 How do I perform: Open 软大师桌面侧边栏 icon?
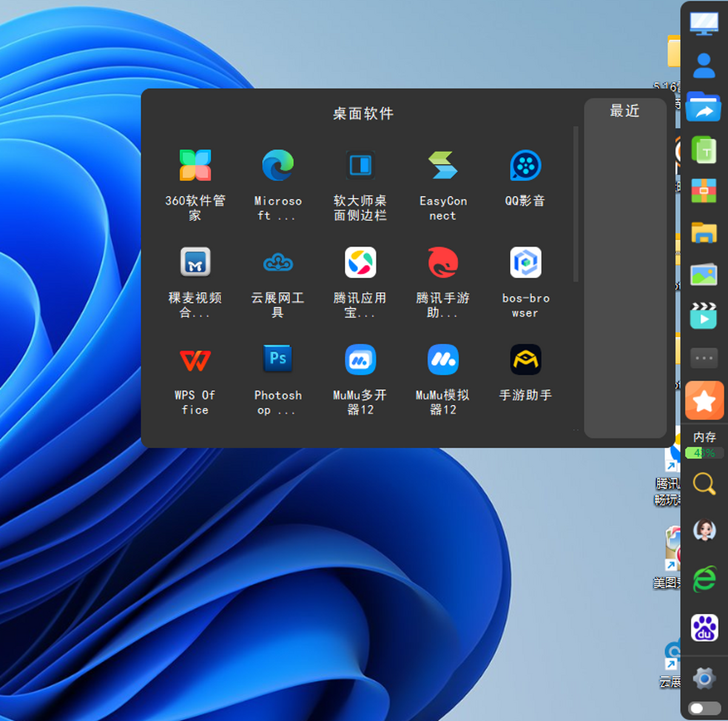point(360,166)
